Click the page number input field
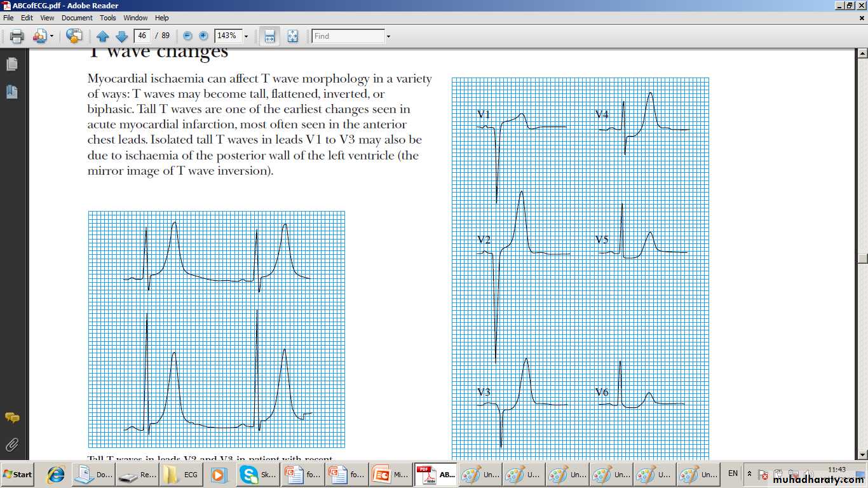Image resolution: width=868 pixels, height=488 pixels. pos(142,36)
